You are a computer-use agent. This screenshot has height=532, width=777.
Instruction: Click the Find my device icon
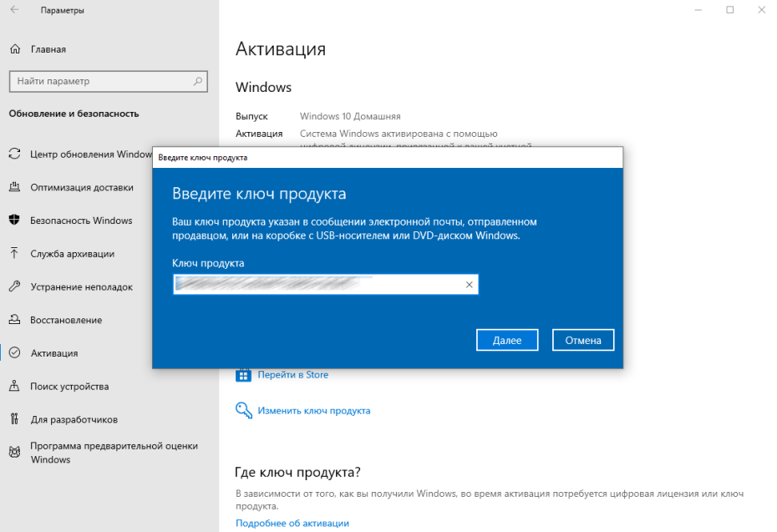tap(15, 385)
